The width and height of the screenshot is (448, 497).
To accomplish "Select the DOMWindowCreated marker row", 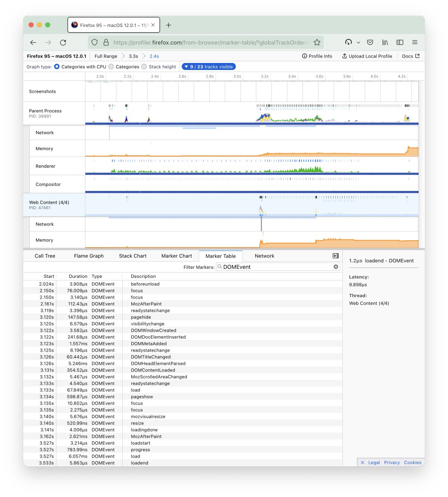I will point(183,331).
